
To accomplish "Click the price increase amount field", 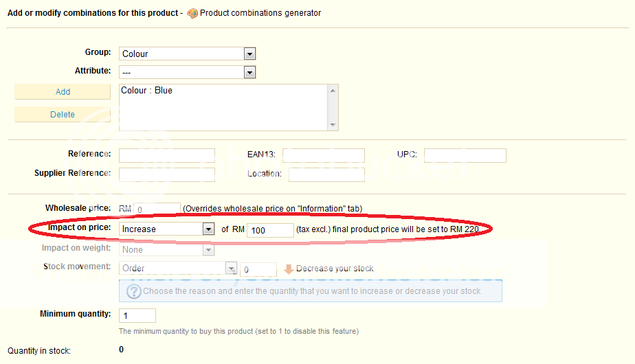I will point(270,230).
